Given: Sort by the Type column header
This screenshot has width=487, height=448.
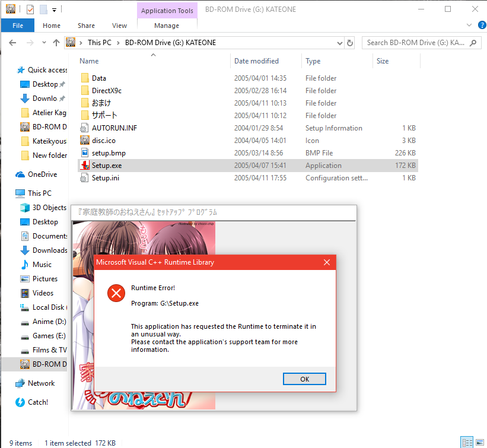Looking at the screenshot, I should click(313, 61).
